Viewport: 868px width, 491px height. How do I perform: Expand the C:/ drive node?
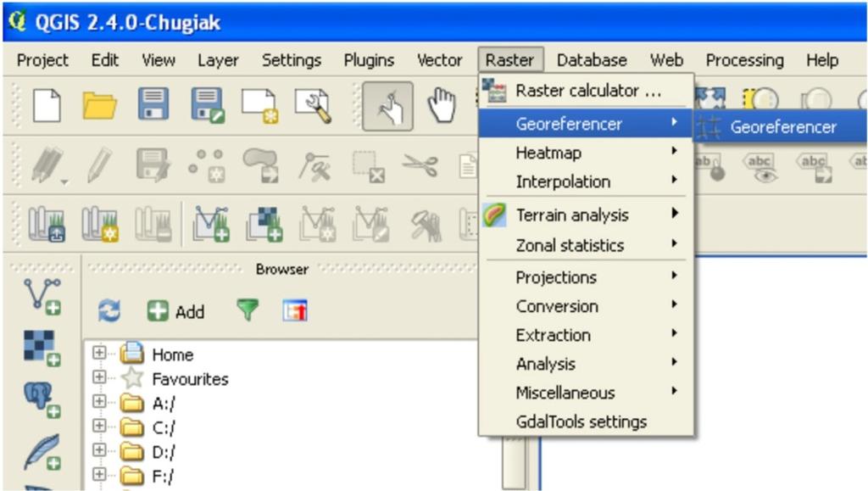(x=99, y=425)
